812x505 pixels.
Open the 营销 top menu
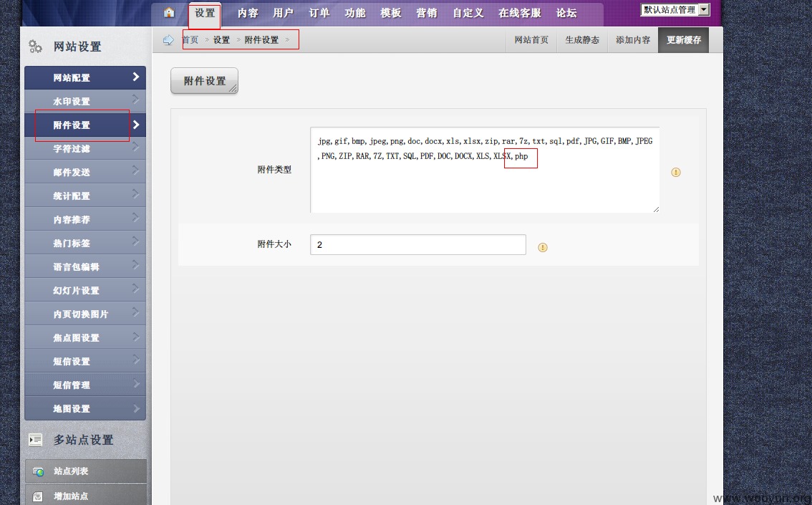point(426,13)
